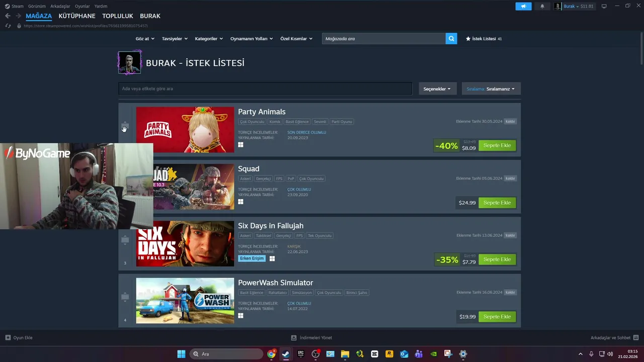Open Rockstar Games Launcher from taskbar
644x362 pixels.
pyautogui.click(x=389, y=354)
